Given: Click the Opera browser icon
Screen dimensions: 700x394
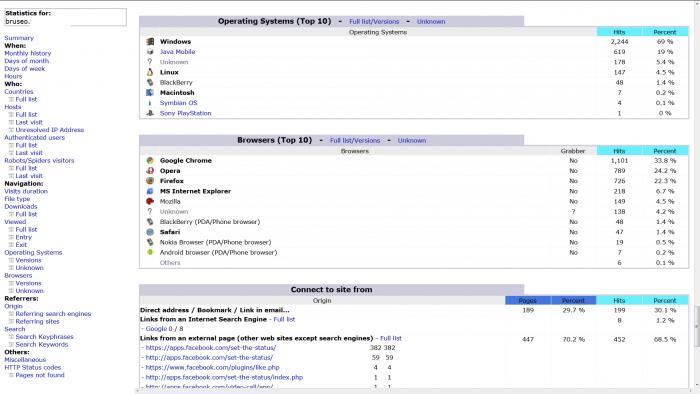Looking at the screenshot, I should 150,171.
